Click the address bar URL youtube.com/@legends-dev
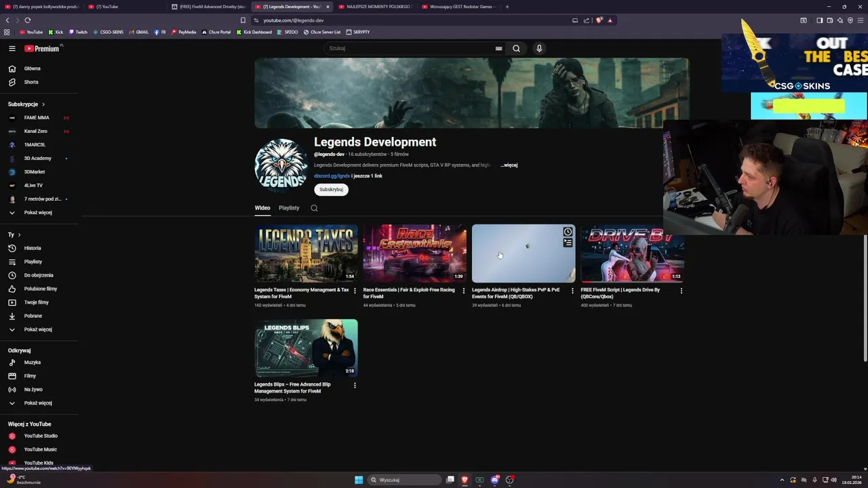This screenshot has height=488, width=868. 294,20
